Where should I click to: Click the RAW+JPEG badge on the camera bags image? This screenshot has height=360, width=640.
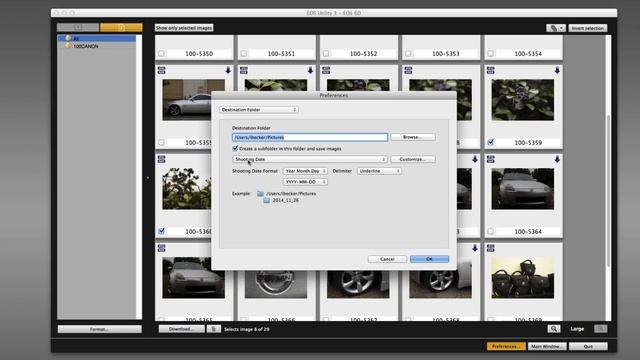coord(491,248)
